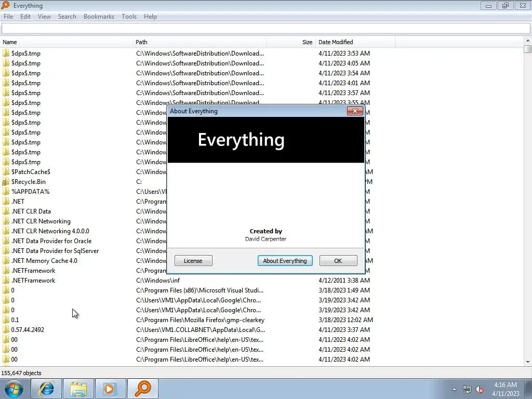Click the 0.1 folder icon
The height and width of the screenshot is (399, 532).
[6, 320]
